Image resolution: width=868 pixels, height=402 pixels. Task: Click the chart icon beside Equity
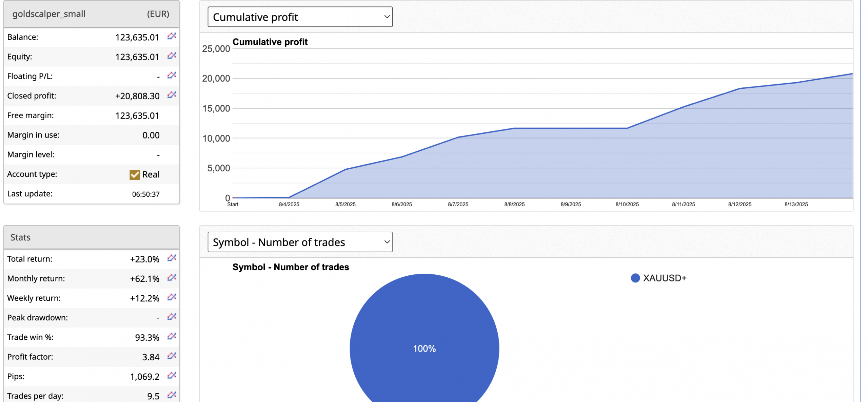[172, 56]
